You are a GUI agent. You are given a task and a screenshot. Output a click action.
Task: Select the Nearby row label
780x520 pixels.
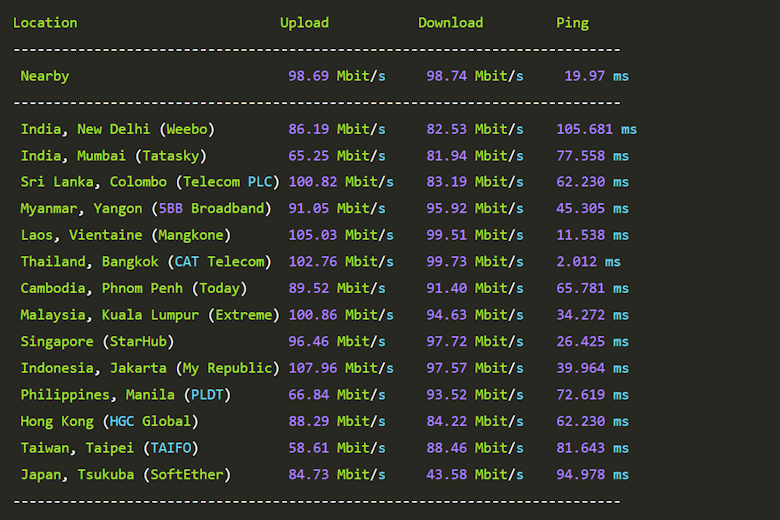coord(45,76)
